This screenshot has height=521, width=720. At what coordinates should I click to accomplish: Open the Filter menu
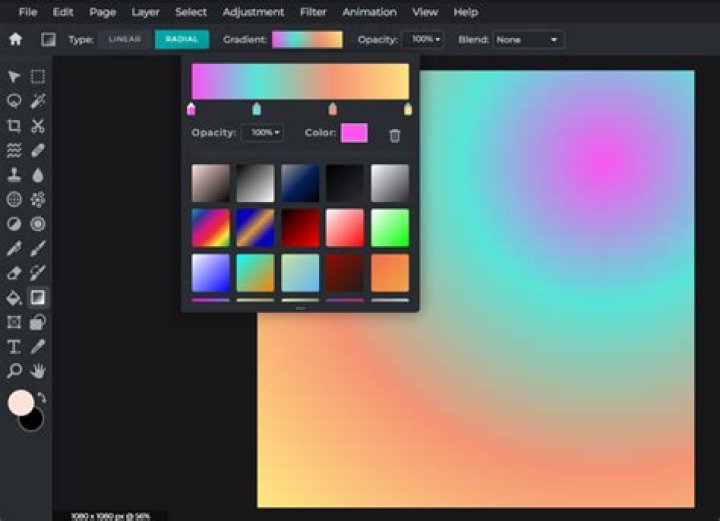pyautogui.click(x=313, y=12)
